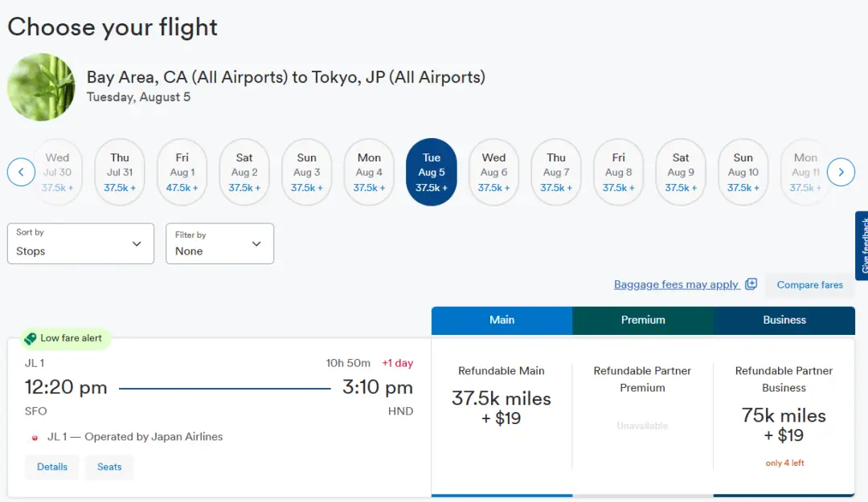
Task: Show flight Details for JL 1
Action: pos(52,467)
